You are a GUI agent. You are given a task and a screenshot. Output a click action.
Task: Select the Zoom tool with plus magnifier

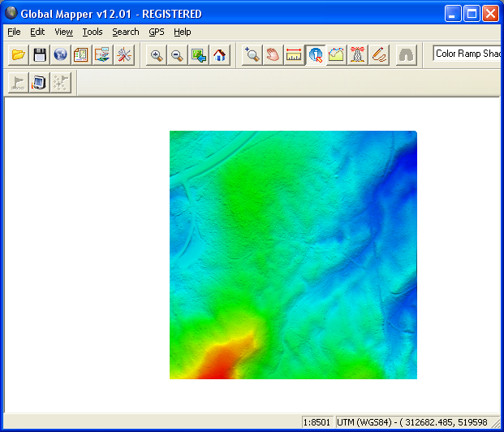252,55
